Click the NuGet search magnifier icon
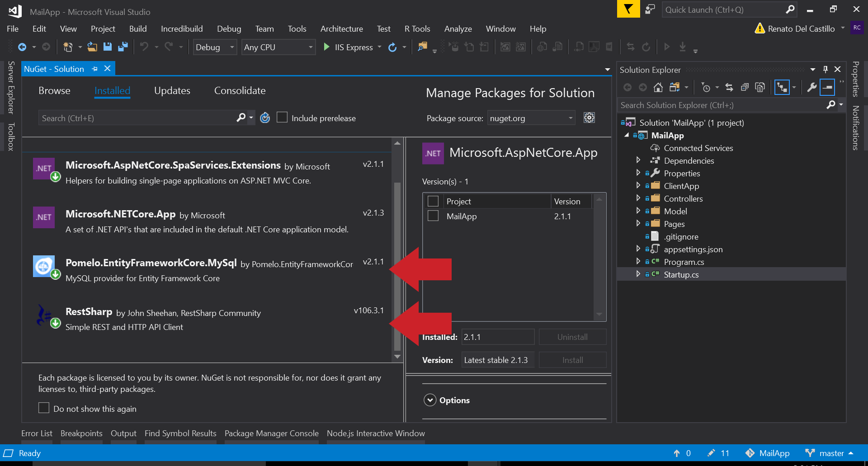Screen dimensions: 868x466 pos(241,118)
